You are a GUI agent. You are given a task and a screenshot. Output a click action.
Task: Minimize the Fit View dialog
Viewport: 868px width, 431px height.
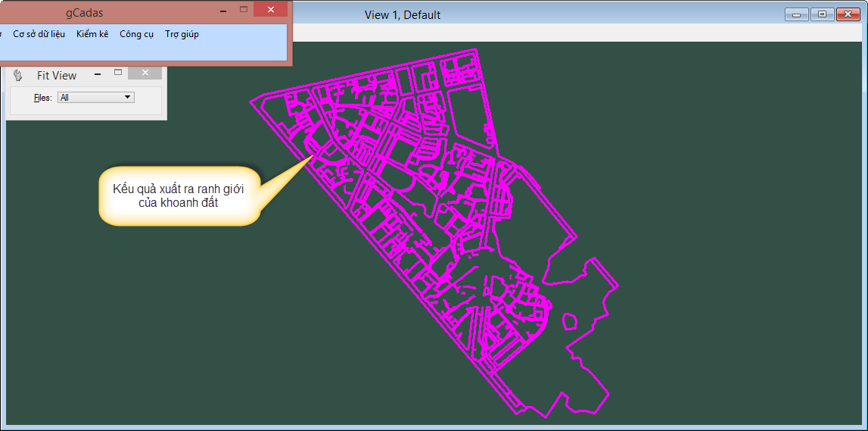click(x=97, y=73)
